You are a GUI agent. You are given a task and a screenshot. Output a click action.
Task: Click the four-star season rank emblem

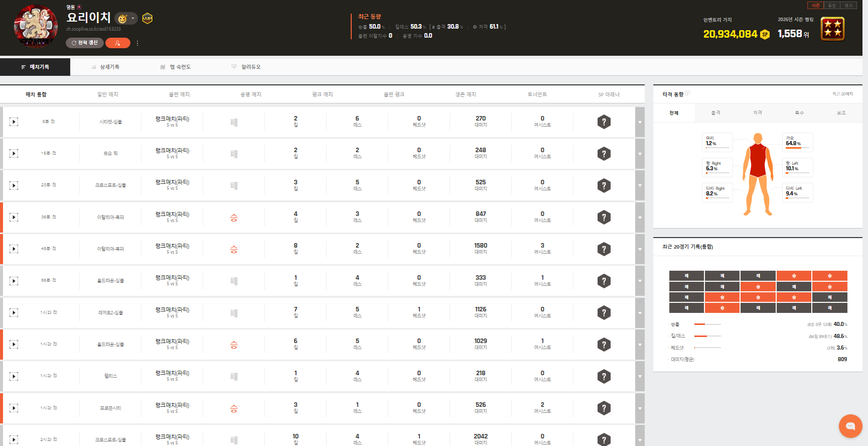pyautogui.click(x=832, y=29)
